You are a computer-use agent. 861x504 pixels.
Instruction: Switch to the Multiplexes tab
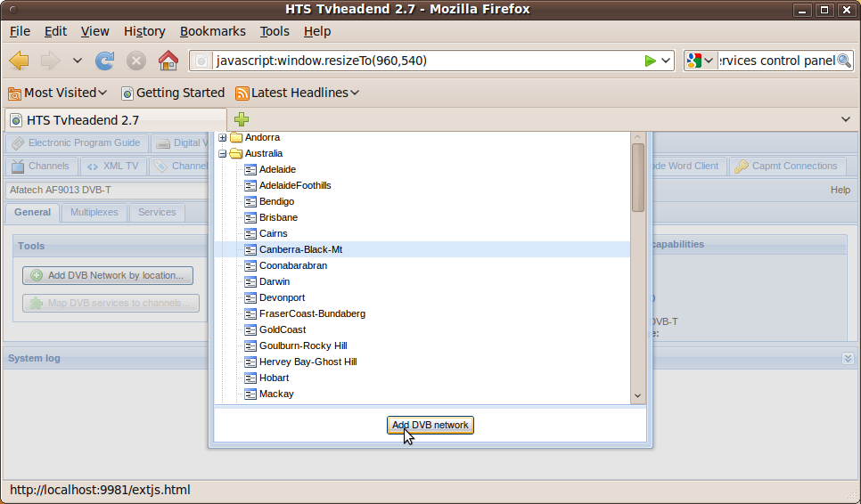94,213
